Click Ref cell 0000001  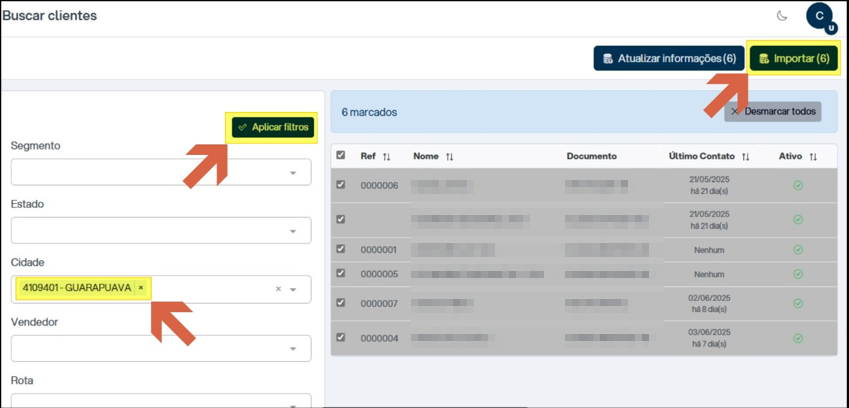point(379,250)
